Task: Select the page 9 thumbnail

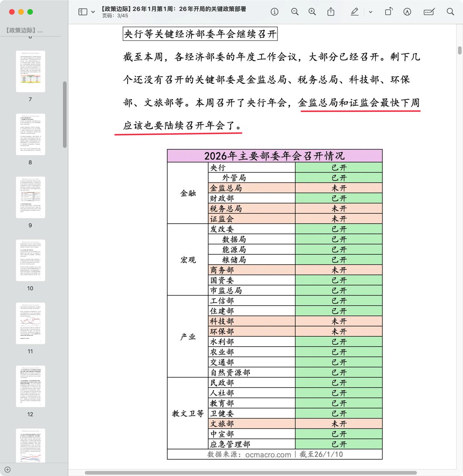Action: pyautogui.click(x=31, y=197)
